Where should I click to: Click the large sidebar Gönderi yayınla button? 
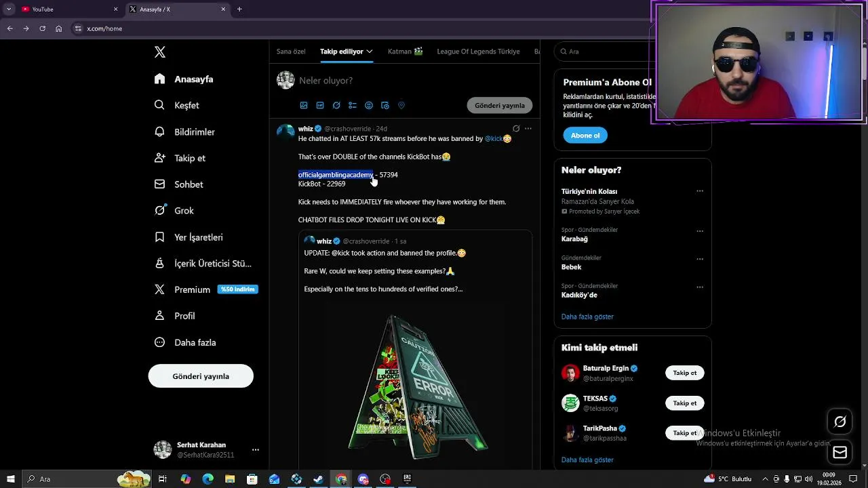(x=201, y=376)
